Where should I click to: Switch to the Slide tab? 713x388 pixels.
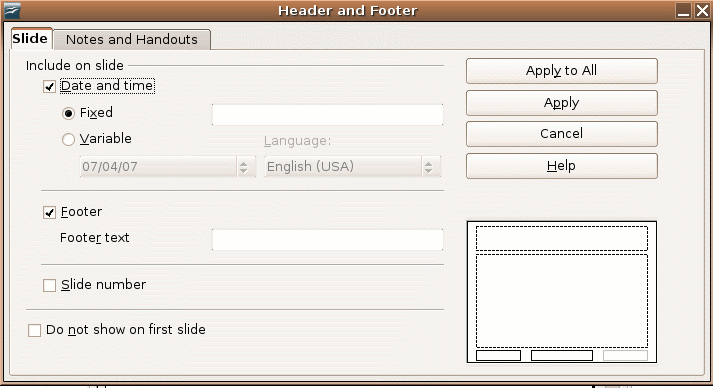[30, 39]
